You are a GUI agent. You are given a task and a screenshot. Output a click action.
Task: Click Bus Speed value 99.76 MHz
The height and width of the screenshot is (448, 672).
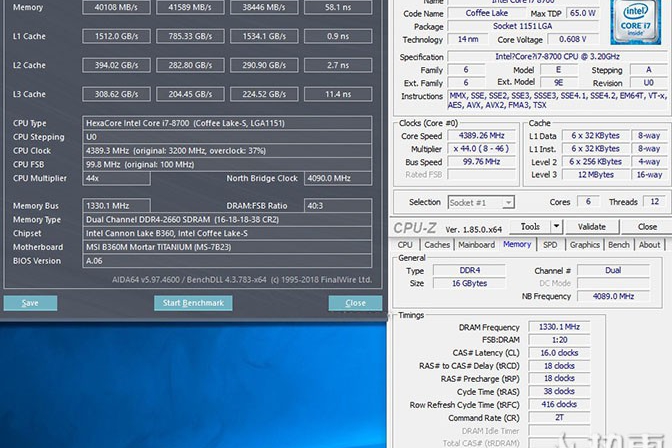481,162
